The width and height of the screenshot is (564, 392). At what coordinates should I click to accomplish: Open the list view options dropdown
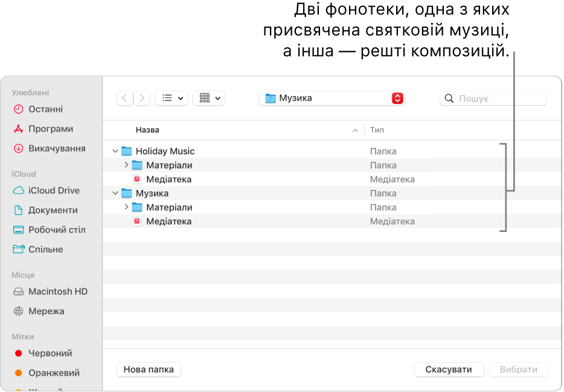[171, 98]
